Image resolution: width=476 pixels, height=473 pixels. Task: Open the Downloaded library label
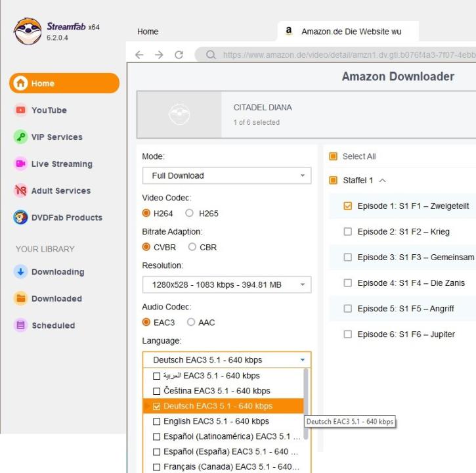point(56,298)
